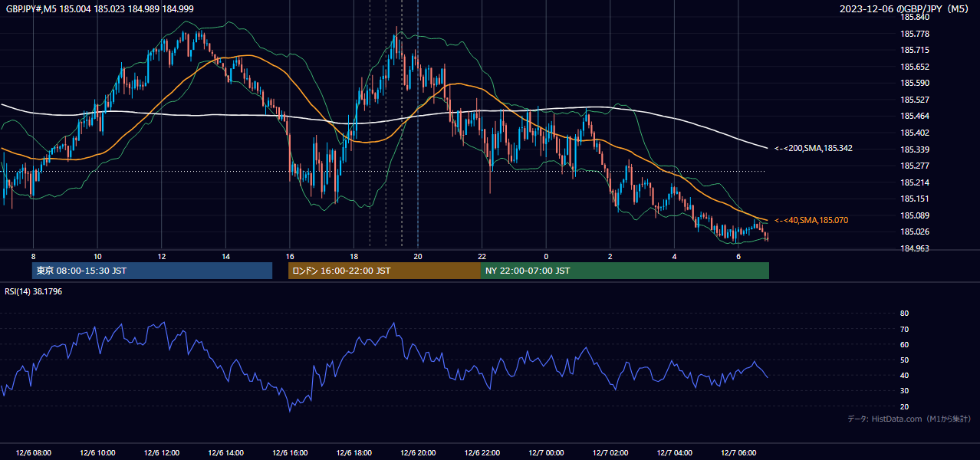Click the NY 22:00-07:00 JST session bar
The image size is (980, 460).
tap(624, 271)
